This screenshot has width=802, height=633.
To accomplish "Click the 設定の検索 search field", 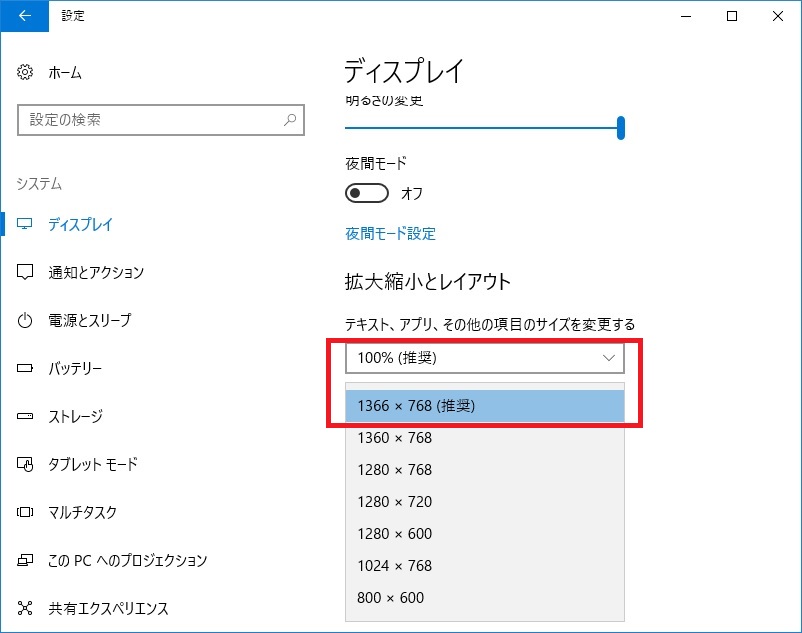I will (150, 120).
